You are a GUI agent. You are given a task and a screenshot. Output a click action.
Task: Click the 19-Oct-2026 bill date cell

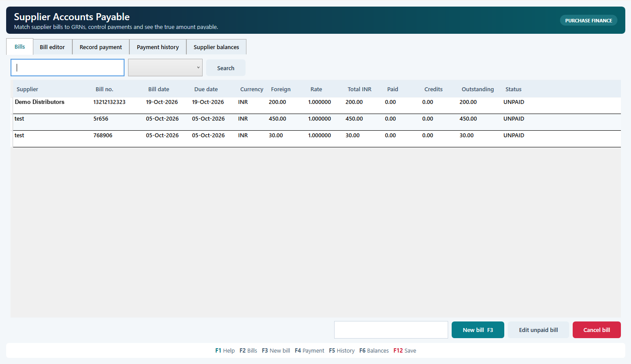coord(162,102)
